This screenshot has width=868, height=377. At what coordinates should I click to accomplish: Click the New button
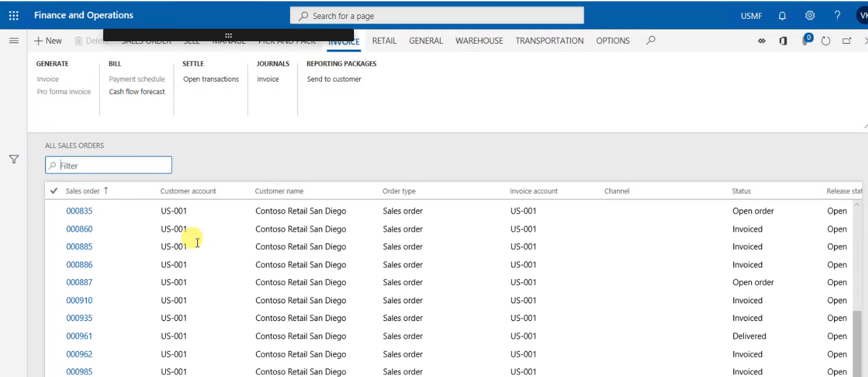tap(48, 40)
